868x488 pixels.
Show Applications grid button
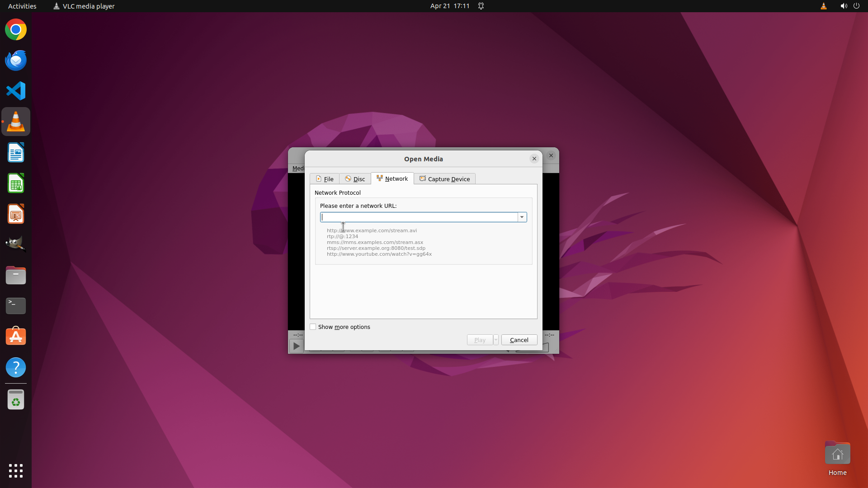pos(16,470)
